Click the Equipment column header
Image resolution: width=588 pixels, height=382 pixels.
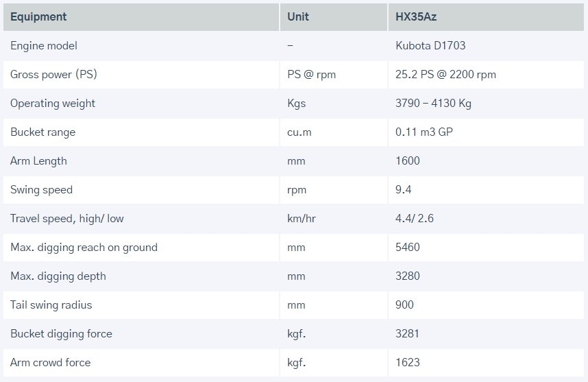(x=38, y=16)
